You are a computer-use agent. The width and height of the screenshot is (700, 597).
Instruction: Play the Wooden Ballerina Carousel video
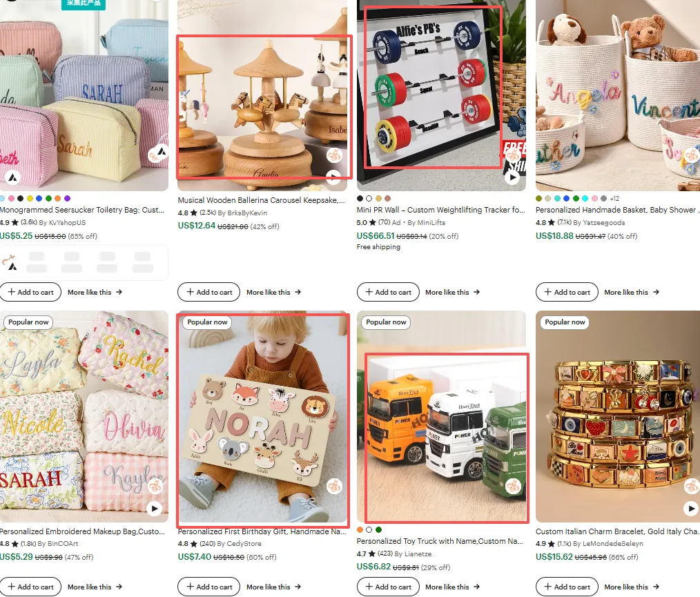point(333,177)
